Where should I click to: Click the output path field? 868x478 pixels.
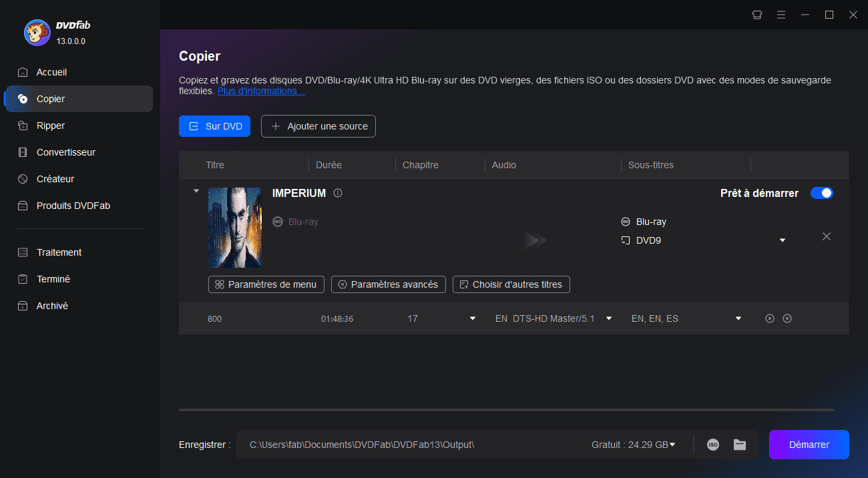click(x=362, y=445)
